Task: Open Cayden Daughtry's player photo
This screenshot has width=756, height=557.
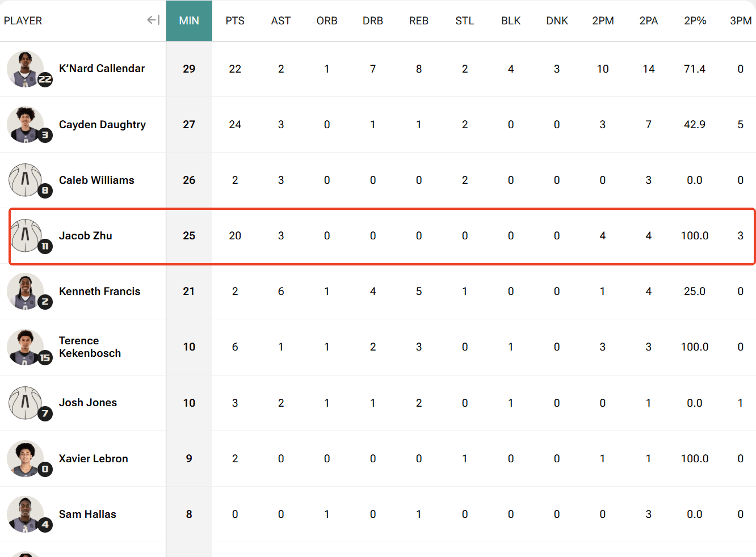Action: tap(25, 124)
